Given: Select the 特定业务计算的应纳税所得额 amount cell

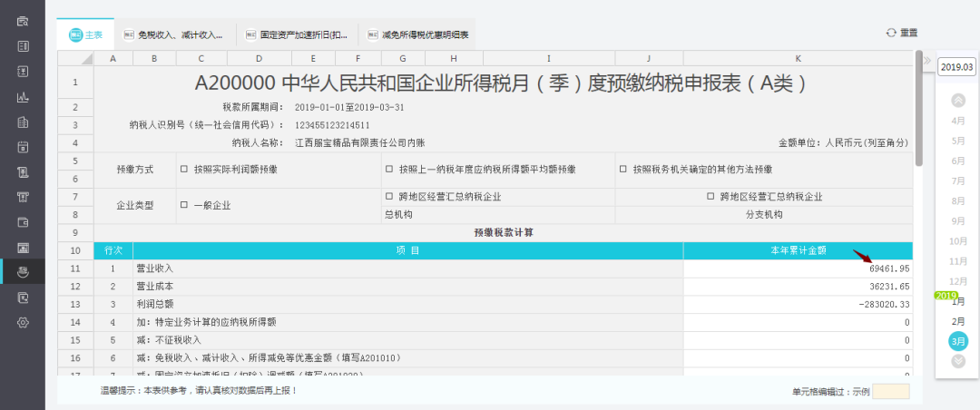Looking at the screenshot, I should pos(799,323).
